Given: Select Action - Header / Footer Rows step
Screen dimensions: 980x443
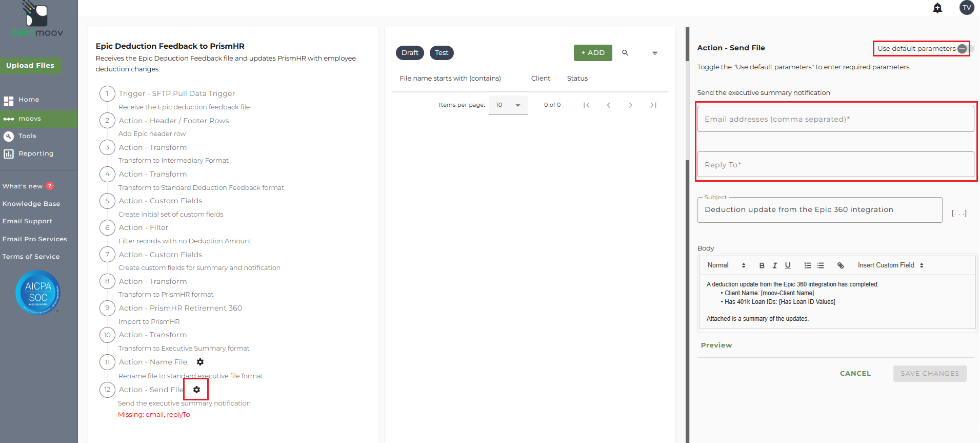Looking at the screenshot, I should pos(174,121).
